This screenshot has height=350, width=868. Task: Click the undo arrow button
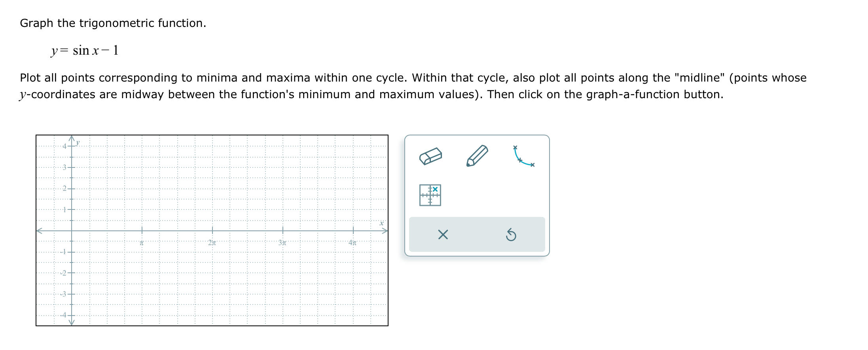(x=511, y=235)
